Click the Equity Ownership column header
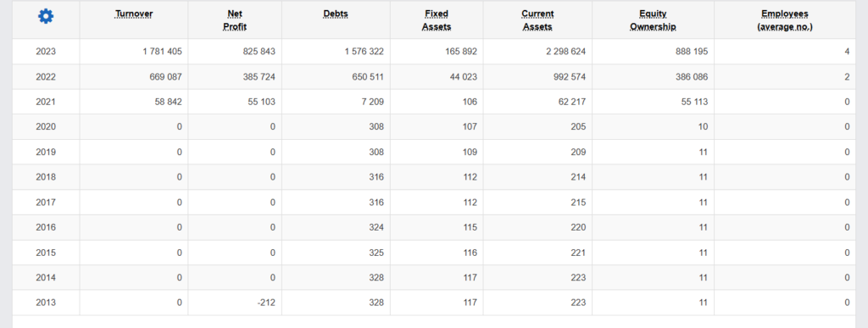Viewport: 868px width, 328px height. 654,19
